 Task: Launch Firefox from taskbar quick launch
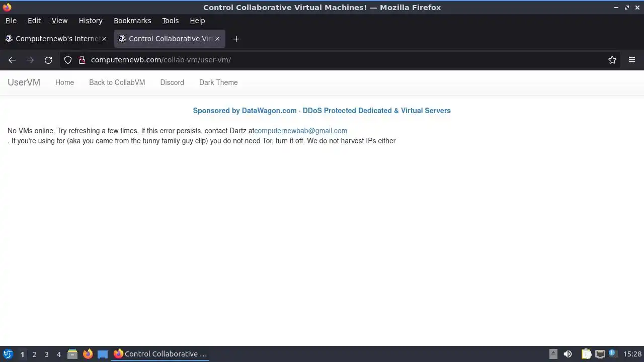tap(88, 354)
